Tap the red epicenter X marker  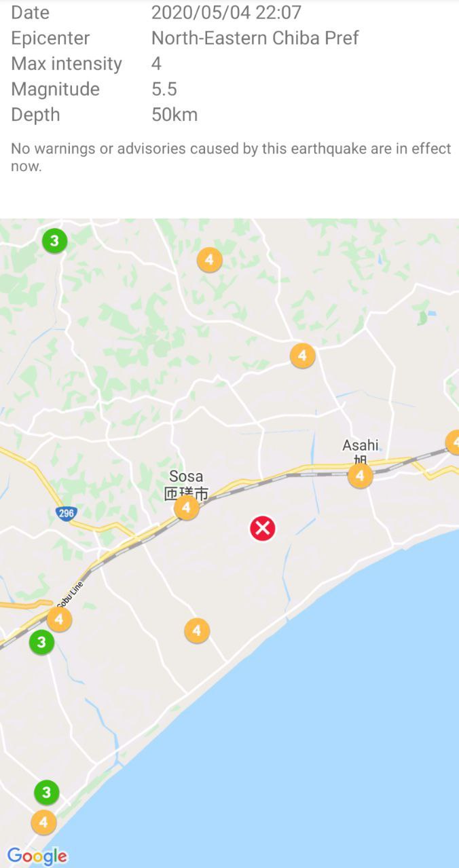click(x=262, y=528)
